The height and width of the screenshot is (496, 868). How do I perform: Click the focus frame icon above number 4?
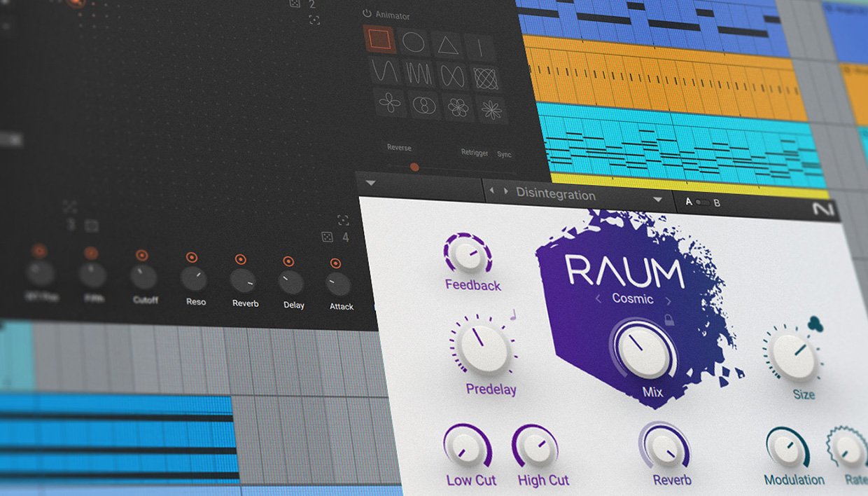click(343, 220)
